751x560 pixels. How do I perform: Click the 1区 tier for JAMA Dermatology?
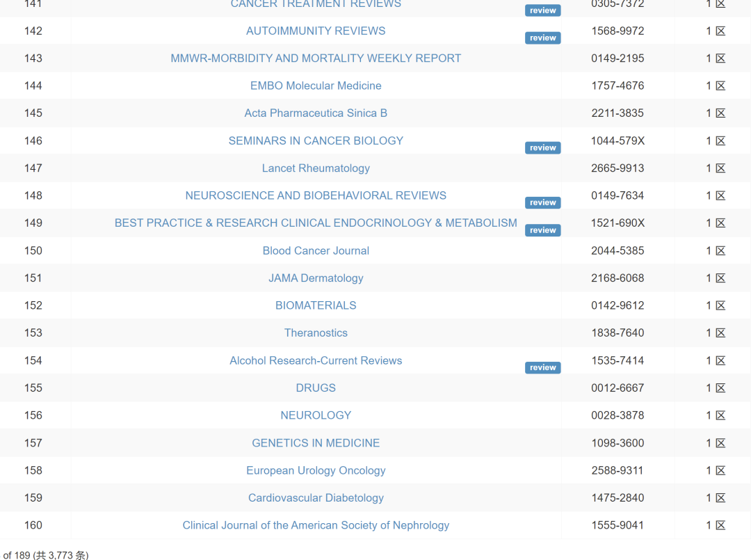point(716,278)
